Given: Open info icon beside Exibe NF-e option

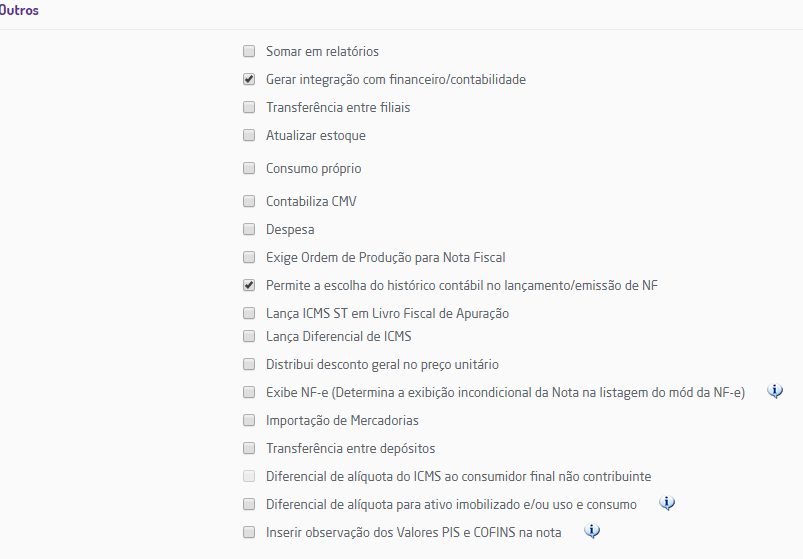Looking at the screenshot, I should [x=775, y=392].
